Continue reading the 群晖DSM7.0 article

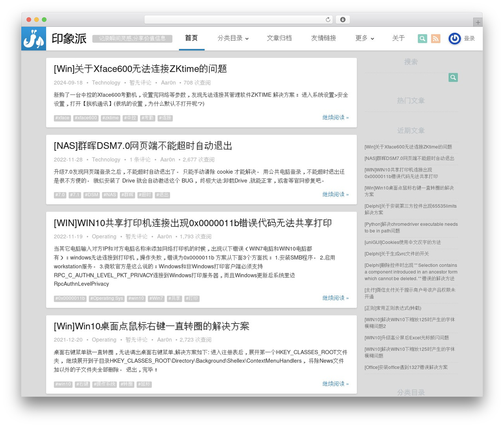coord(335,194)
